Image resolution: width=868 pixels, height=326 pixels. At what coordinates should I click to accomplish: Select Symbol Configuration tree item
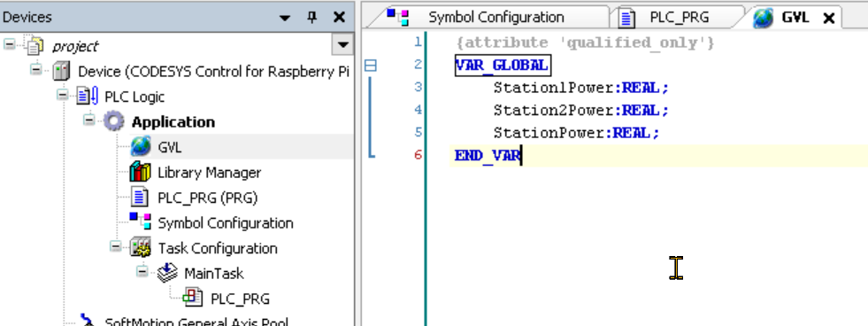pyautogui.click(x=226, y=223)
